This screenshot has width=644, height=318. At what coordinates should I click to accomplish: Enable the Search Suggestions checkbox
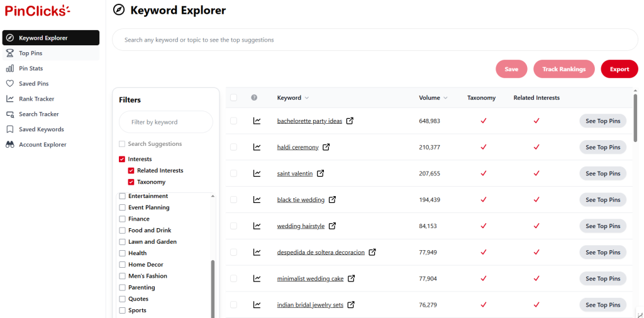tap(122, 144)
